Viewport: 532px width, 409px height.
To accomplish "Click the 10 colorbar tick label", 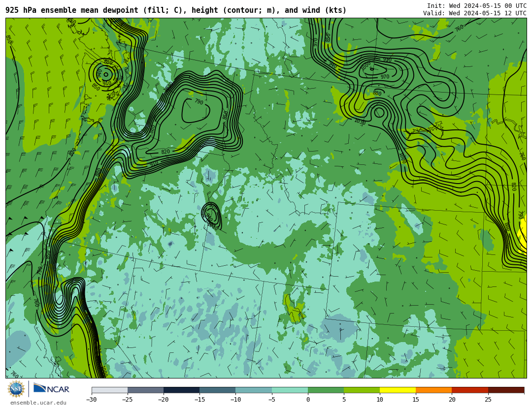I will coord(380,400).
